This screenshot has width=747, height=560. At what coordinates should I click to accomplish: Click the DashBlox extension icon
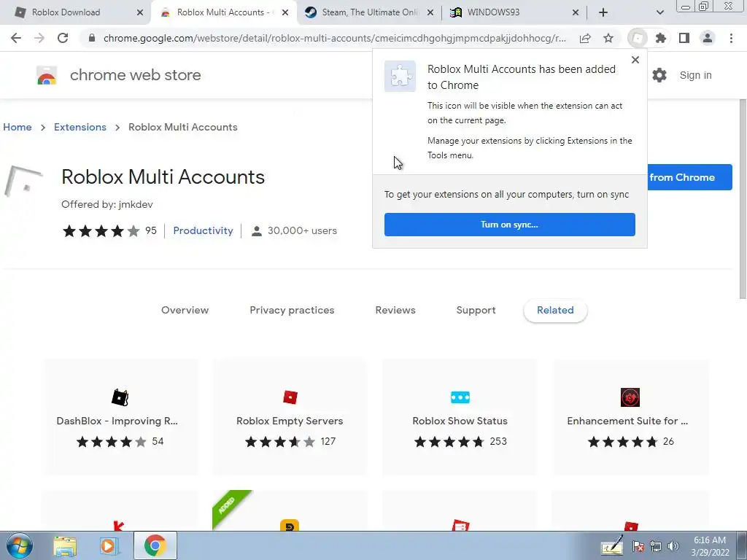[120, 397]
